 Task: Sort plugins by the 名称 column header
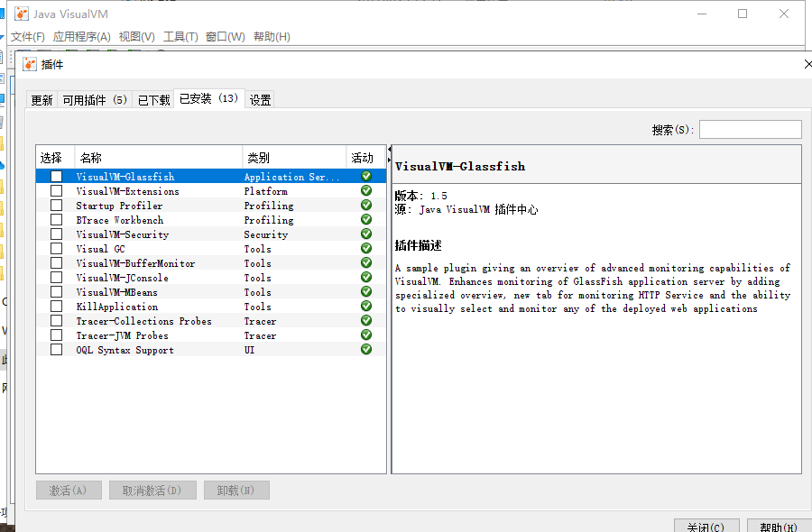point(159,157)
